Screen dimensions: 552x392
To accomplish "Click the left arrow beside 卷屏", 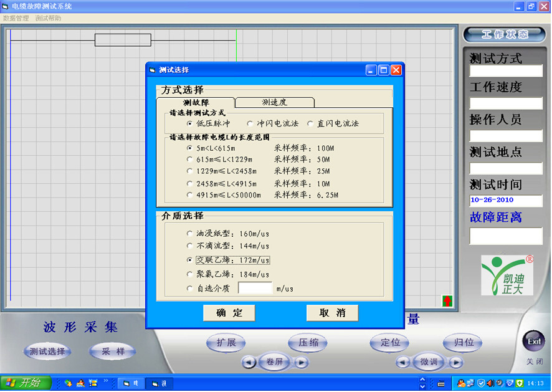I will (x=249, y=362).
